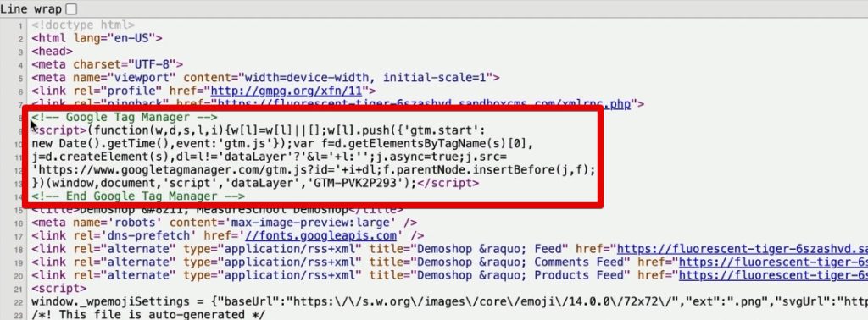
Task: Click line number 1 in the gutter
Action: pyautogui.click(x=20, y=25)
